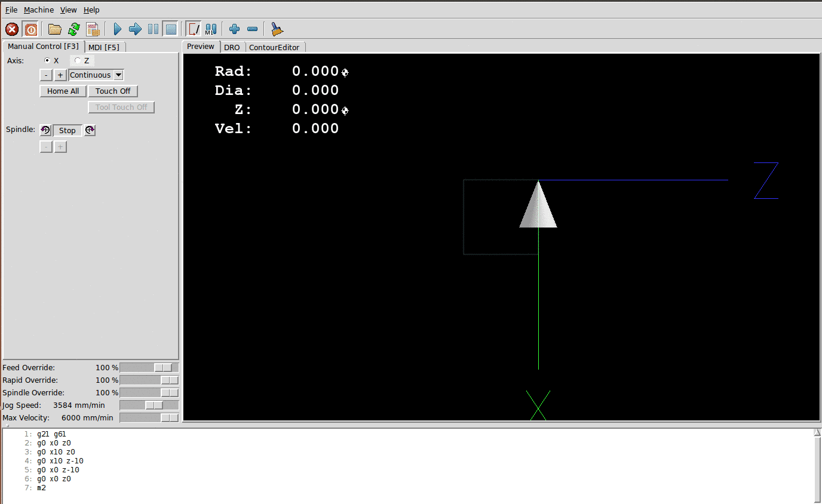Toggle the skip-lines slash icon
Image resolution: width=822 pixels, height=504 pixels.
tap(194, 29)
